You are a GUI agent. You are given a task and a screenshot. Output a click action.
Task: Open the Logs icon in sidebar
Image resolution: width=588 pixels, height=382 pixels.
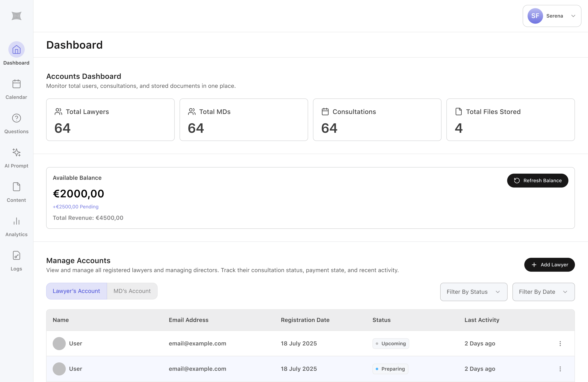click(x=16, y=255)
